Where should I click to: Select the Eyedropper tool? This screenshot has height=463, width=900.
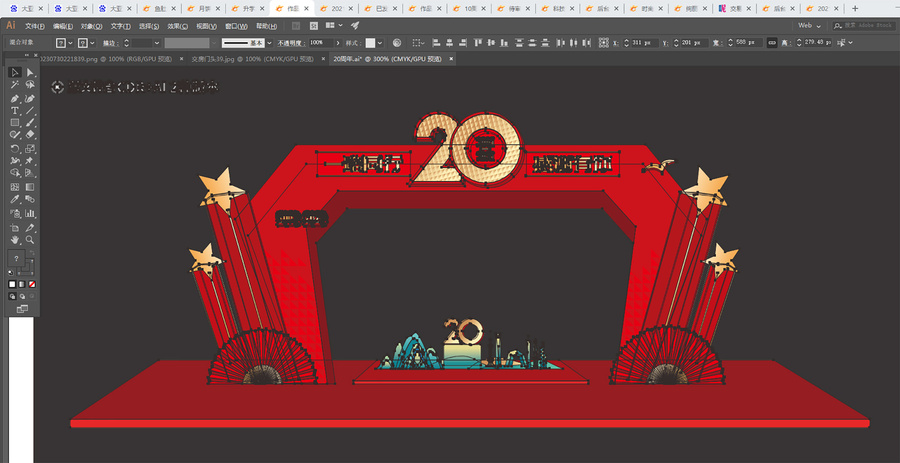pos(15,200)
